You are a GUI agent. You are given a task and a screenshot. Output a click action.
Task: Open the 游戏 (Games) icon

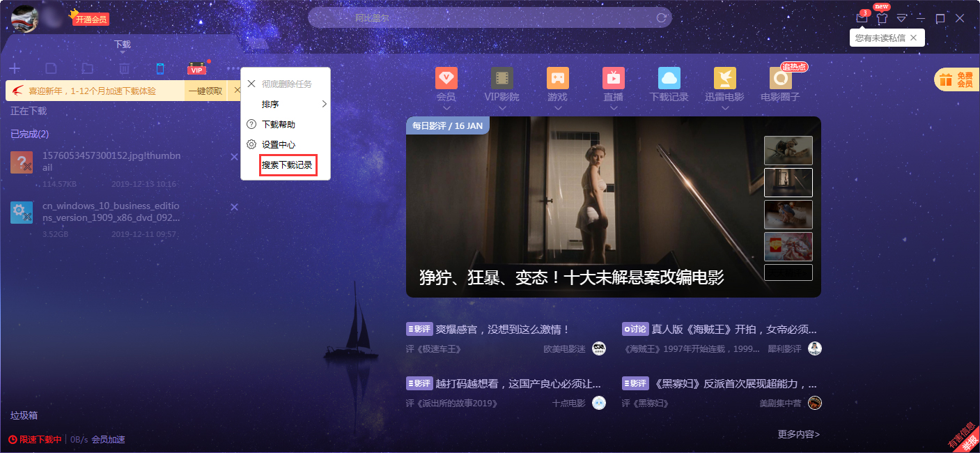point(557,78)
